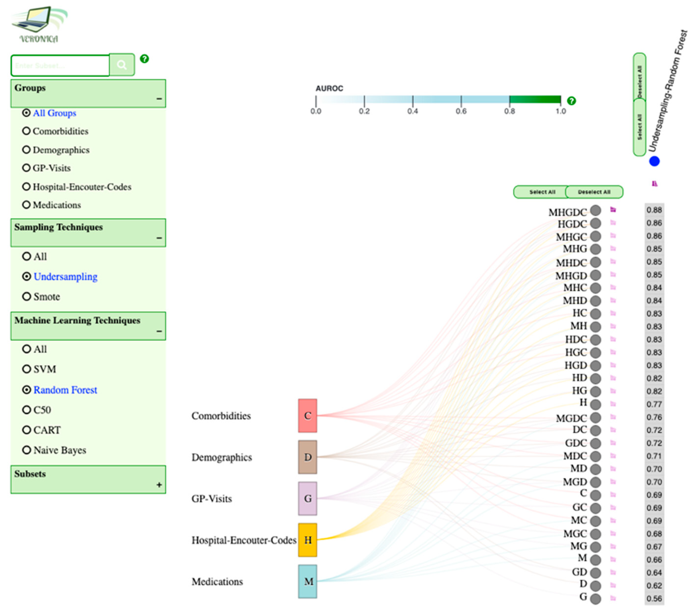Click the search magnifier button
The image size is (694, 616).
121,64
